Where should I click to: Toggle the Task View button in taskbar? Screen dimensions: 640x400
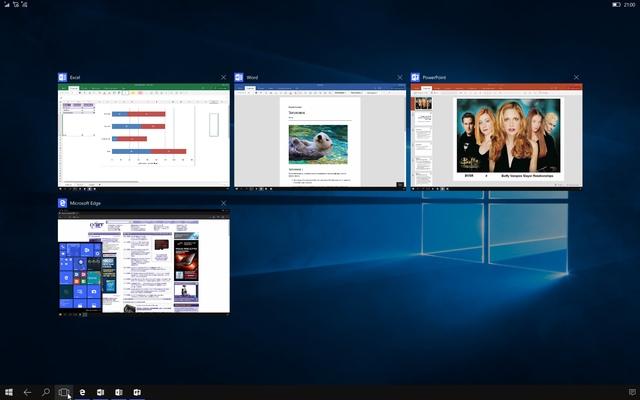pos(64,392)
